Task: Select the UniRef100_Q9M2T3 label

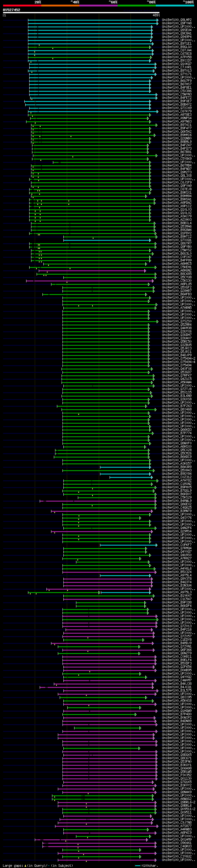Action: tap(177, 172)
